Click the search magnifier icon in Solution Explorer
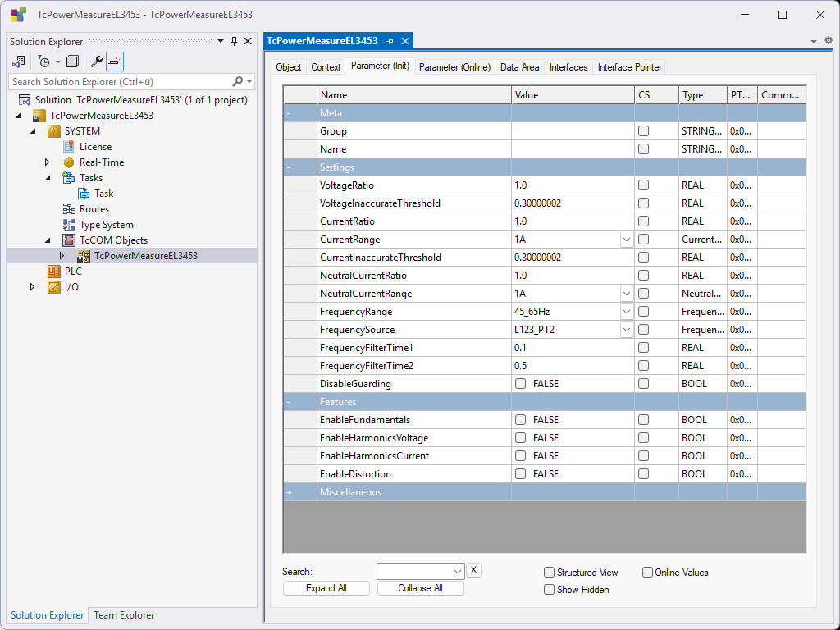This screenshot has width=840, height=630. click(x=238, y=82)
